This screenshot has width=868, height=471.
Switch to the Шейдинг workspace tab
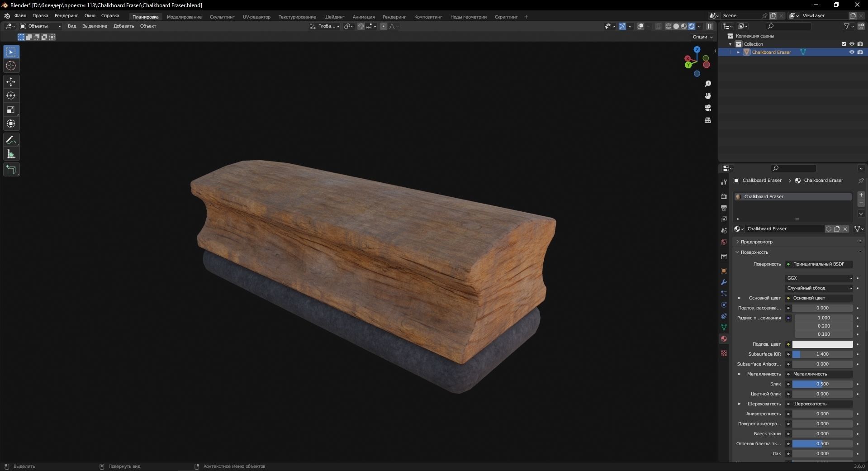pyautogui.click(x=334, y=17)
